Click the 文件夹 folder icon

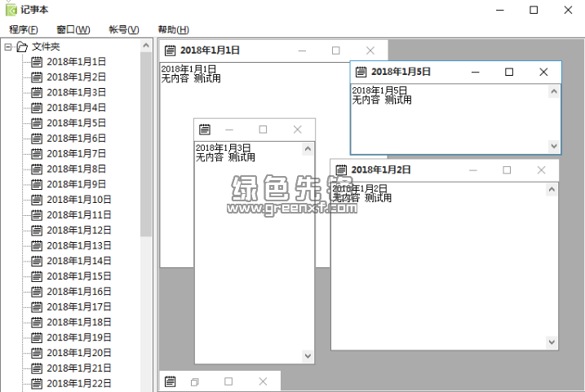[22, 46]
